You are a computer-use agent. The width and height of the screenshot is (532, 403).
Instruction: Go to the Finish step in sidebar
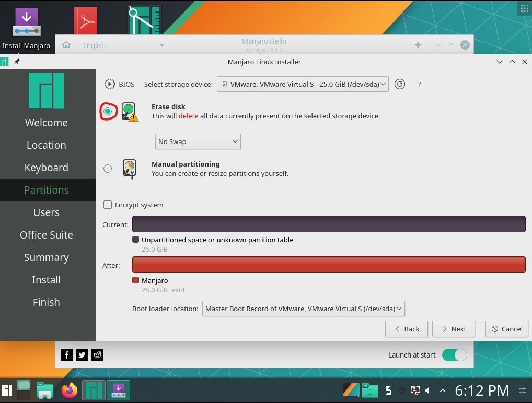pos(47,302)
